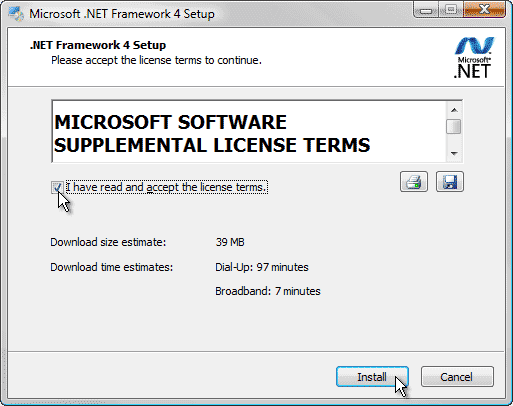This screenshot has height=406, width=513.
Task: Click the 'Download time estimates:' label
Action: [x=112, y=267]
